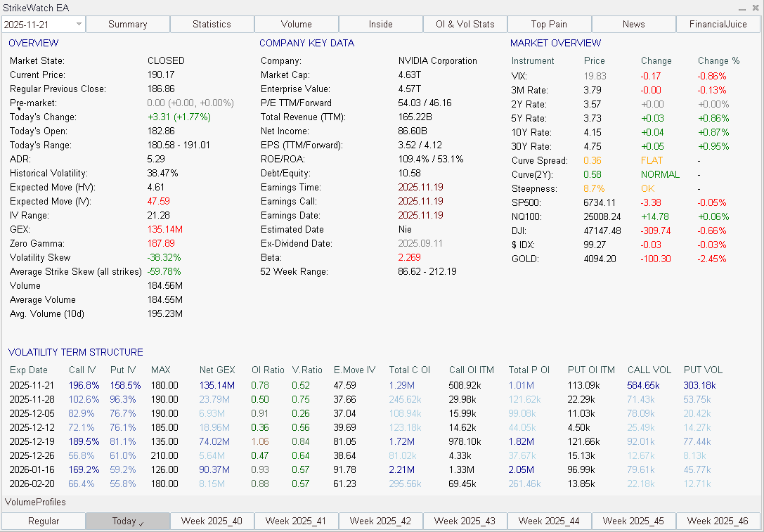Open the News tab

(x=633, y=23)
